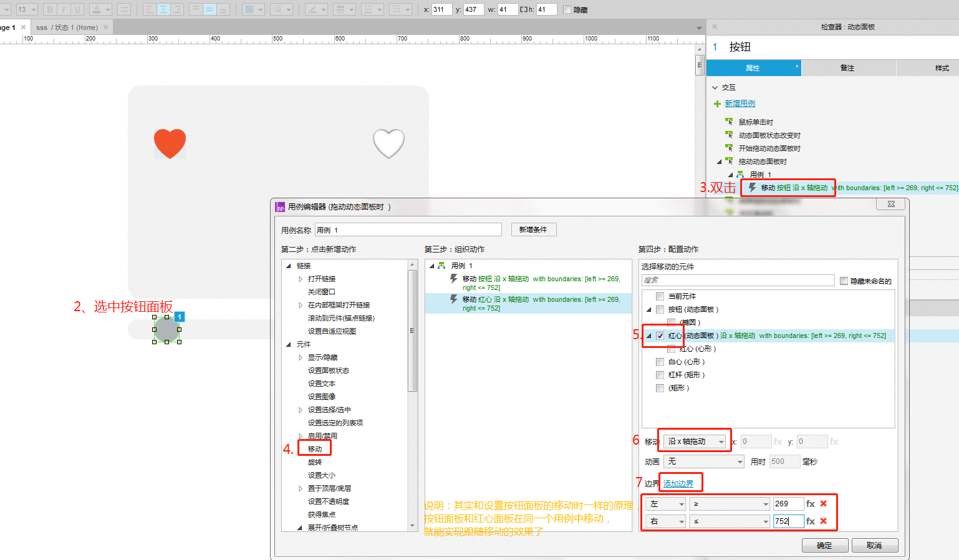959x560 pixels.
Task: Check the 隐藏未命名的 checkbox
Action: pos(844,281)
